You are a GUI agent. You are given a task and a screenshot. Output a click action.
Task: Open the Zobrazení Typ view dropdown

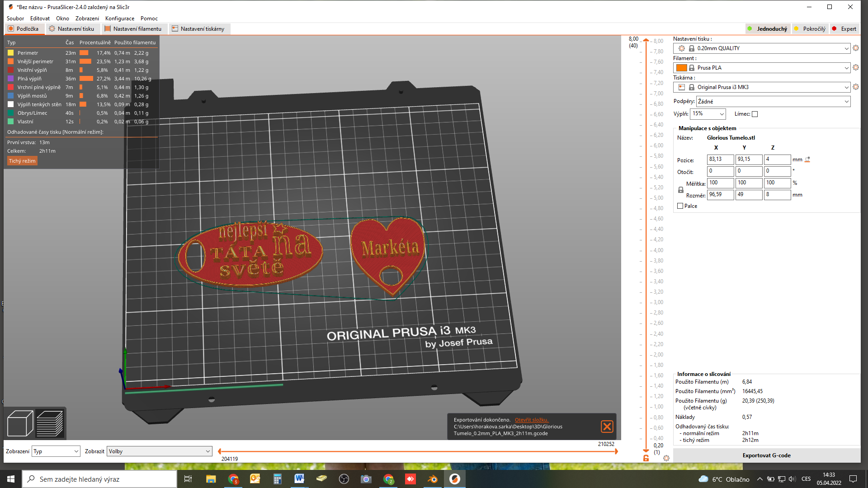56,451
